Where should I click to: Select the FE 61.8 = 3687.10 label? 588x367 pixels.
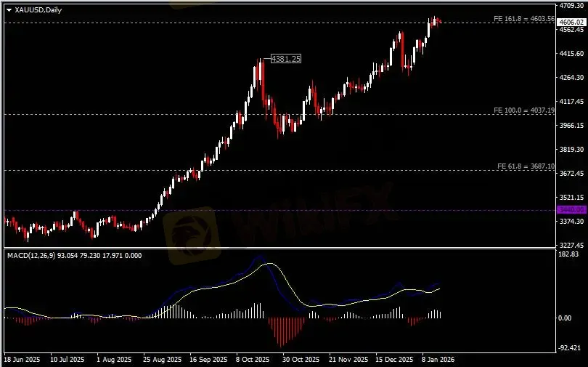pos(526,166)
